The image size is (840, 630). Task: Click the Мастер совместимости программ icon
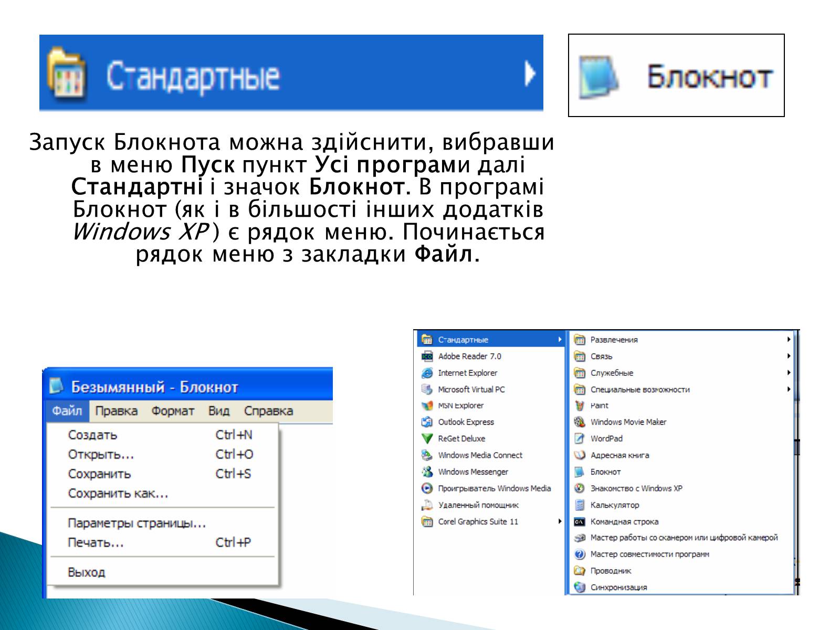580,554
